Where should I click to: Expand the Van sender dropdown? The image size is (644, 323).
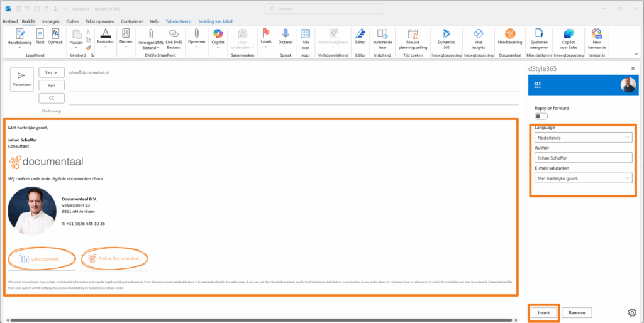(52, 72)
